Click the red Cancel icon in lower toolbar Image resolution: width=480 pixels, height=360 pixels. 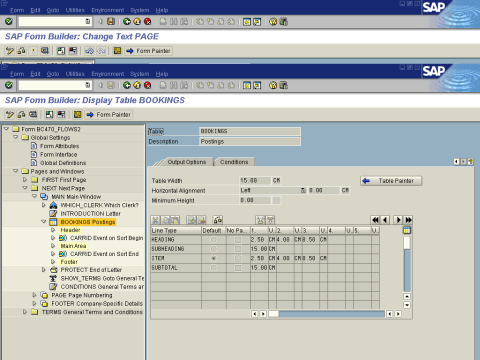click(147, 85)
